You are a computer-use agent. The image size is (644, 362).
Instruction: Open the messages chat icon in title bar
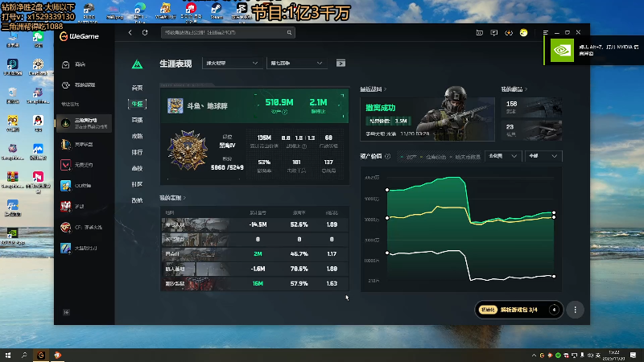[494, 32]
